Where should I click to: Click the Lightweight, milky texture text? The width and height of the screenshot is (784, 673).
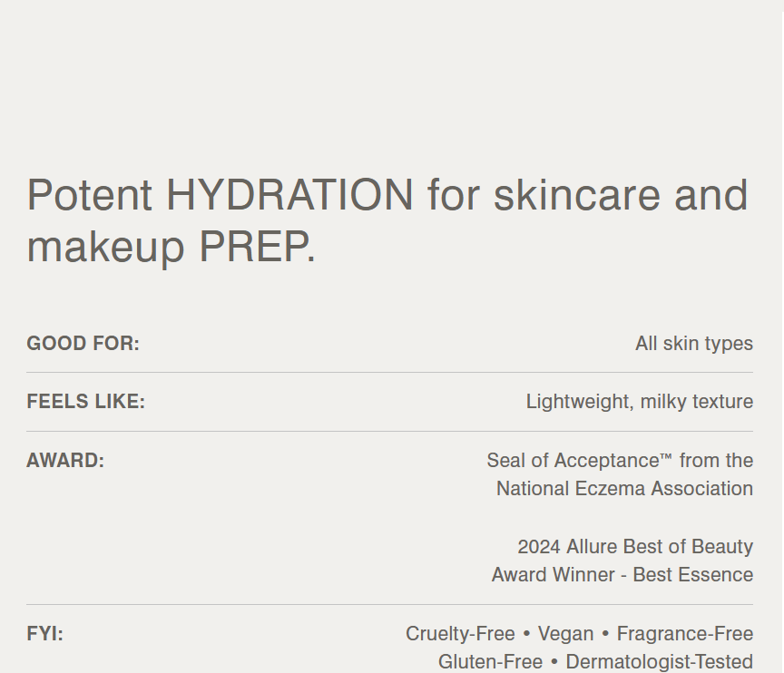(640, 402)
